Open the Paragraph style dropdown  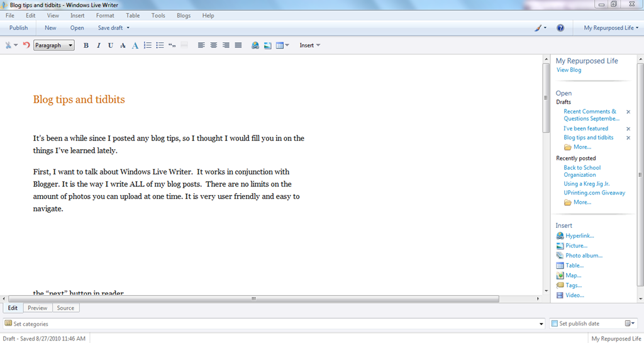54,45
